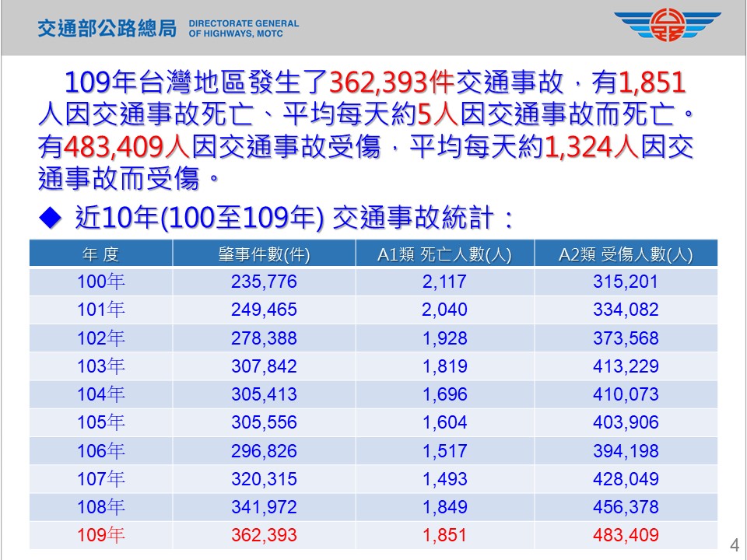Click the 456,378 injuries cell
The width and height of the screenshot is (747, 560).
[x=625, y=507]
